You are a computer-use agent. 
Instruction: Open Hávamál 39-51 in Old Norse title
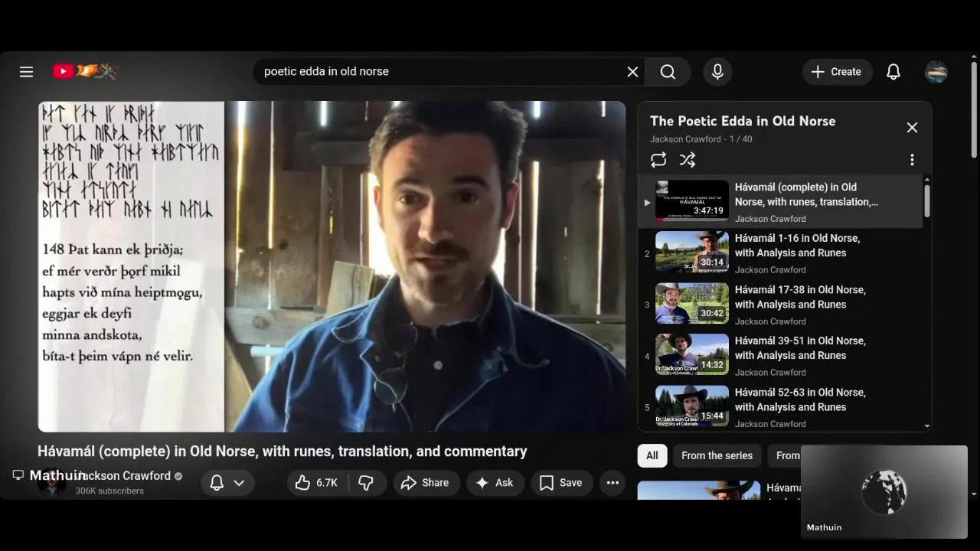tap(800, 348)
